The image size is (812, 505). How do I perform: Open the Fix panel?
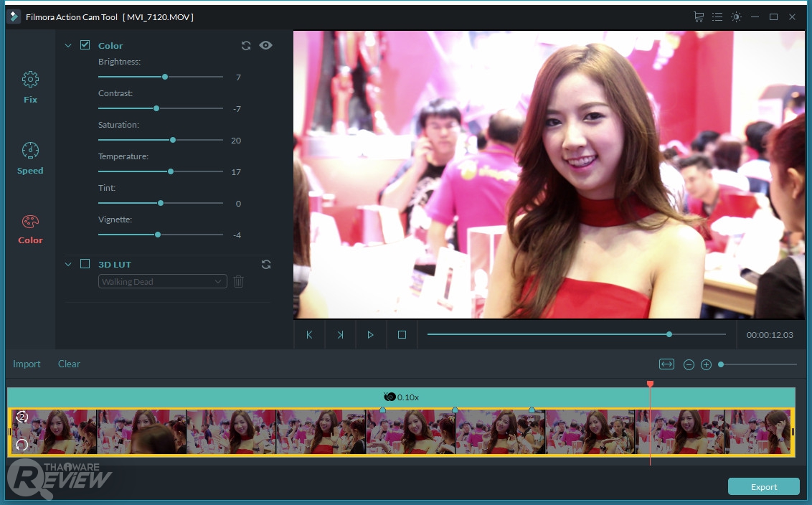tap(30, 87)
